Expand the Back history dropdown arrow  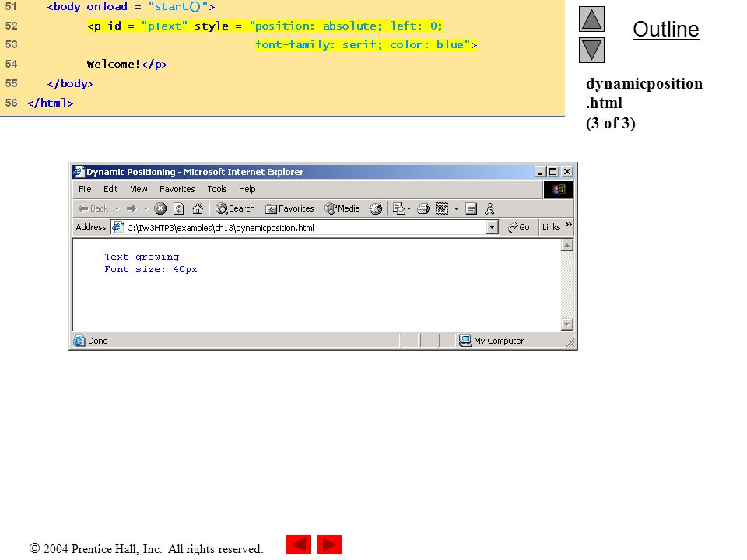pyautogui.click(x=117, y=208)
